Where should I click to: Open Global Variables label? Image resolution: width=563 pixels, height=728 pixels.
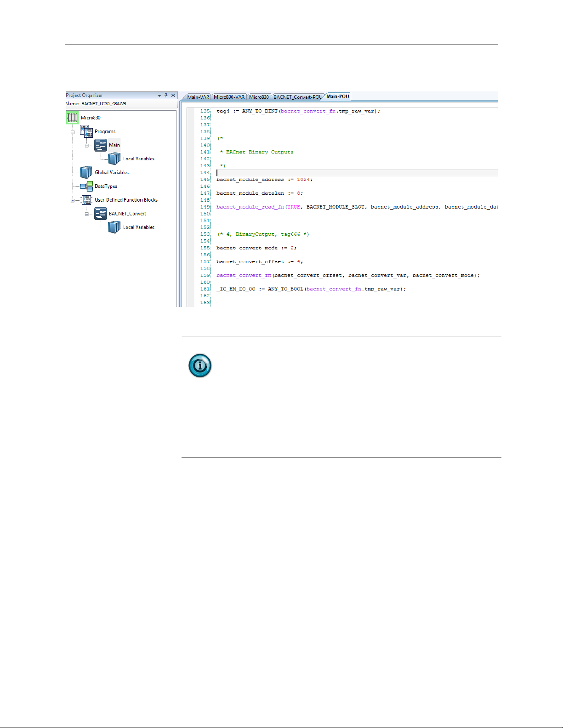pos(112,173)
